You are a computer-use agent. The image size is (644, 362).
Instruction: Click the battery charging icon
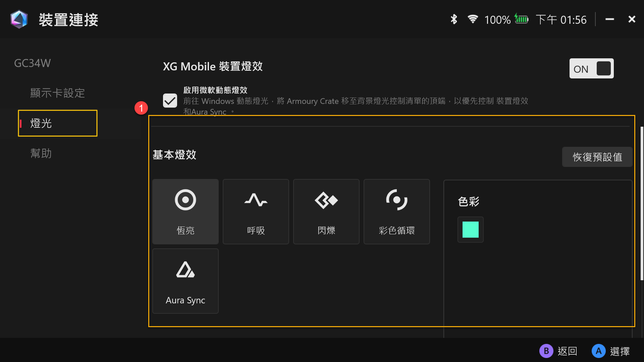click(522, 19)
